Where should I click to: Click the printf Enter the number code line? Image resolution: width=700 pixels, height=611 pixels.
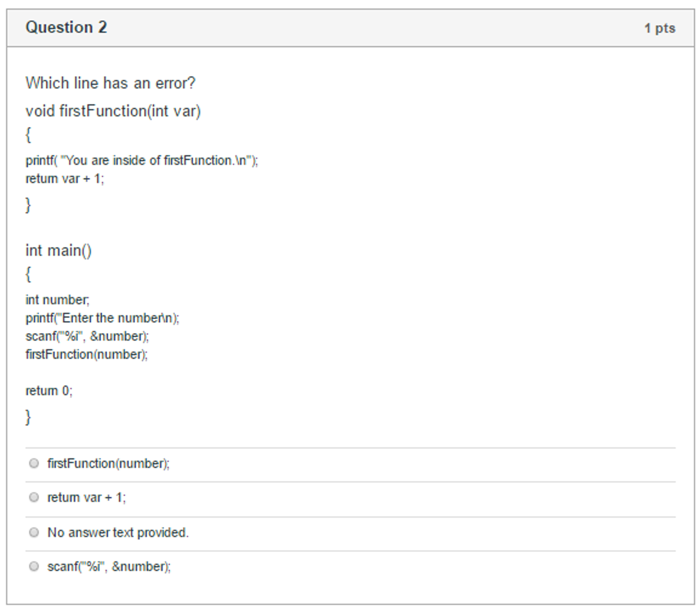102,318
